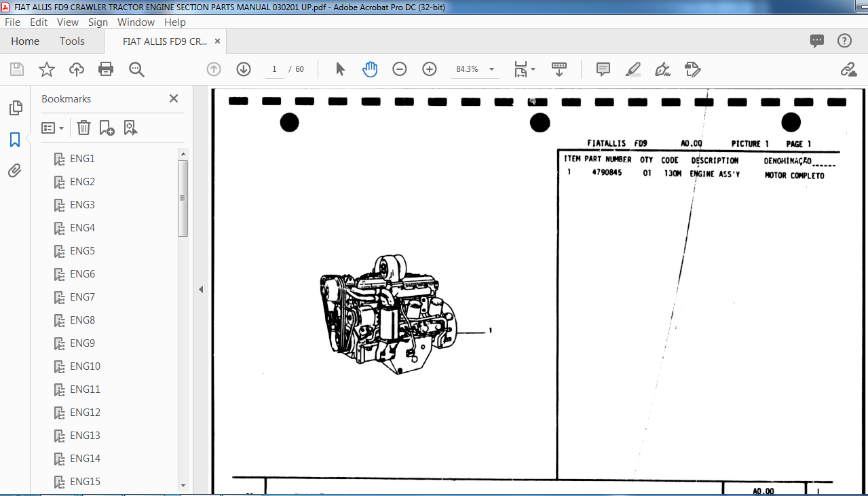868x496 pixels.
Task: Open the Help menu
Action: [x=175, y=22]
